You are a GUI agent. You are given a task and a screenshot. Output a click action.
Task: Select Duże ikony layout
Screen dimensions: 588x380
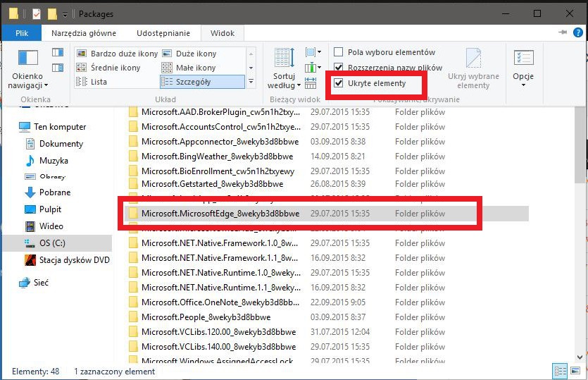click(x=189, y=54)
